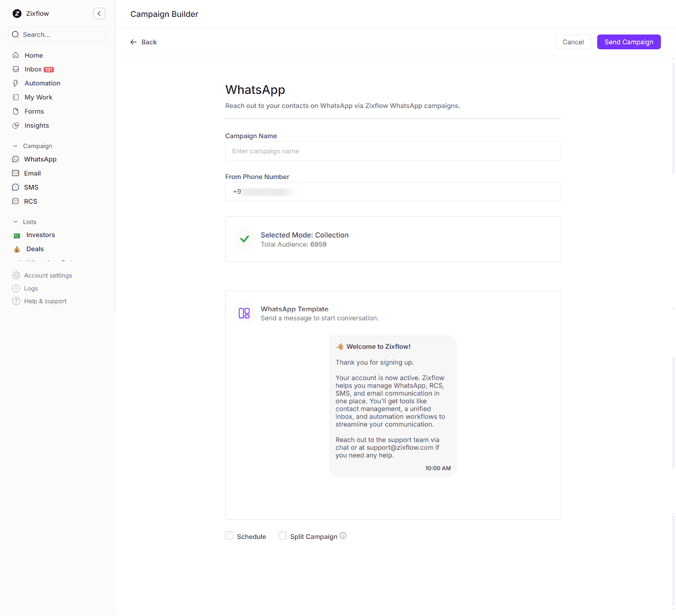
Task: Click the Zixflow logo
Action: tap(16, 13)
